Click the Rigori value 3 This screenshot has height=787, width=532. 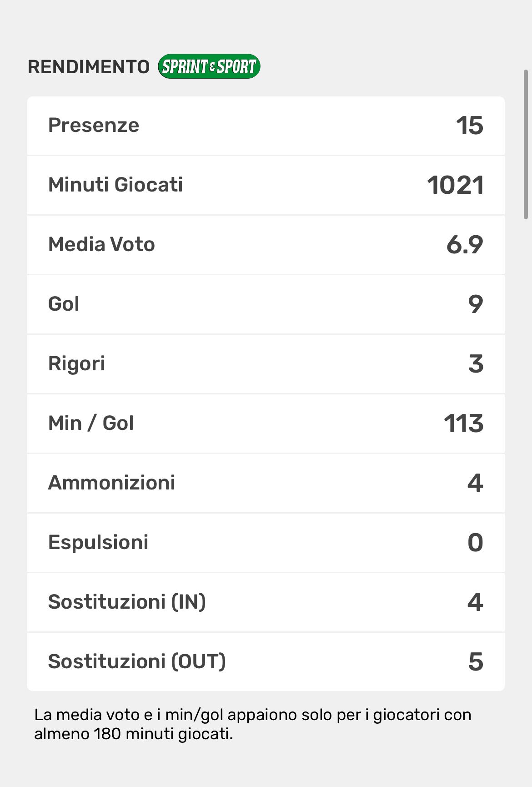click(x=476, y=364)
